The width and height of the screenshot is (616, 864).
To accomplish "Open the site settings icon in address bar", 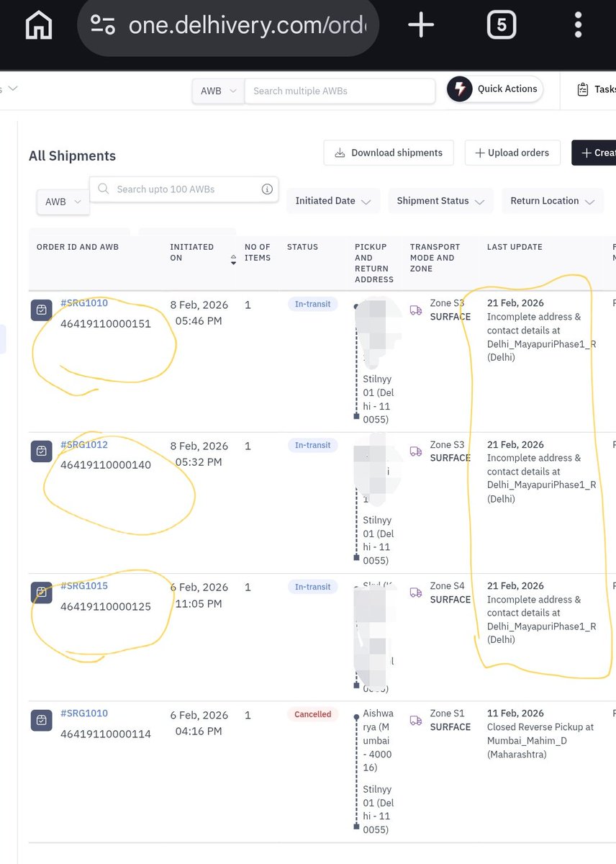I will (103, 26).
